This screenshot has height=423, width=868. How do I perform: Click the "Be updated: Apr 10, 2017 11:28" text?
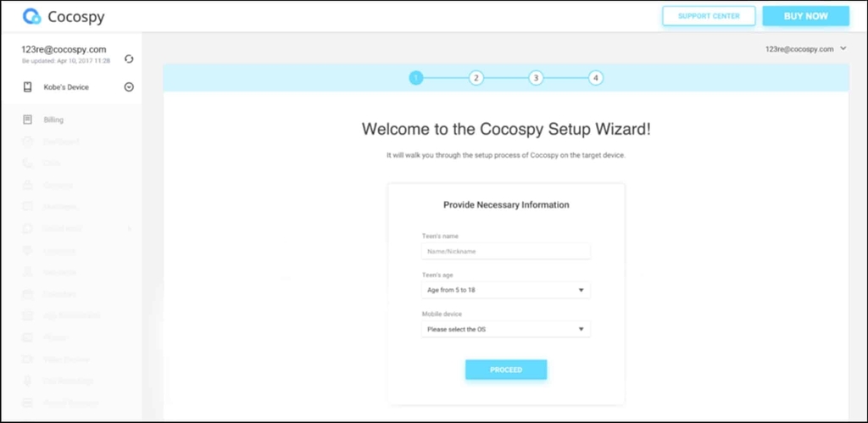point(66,61)
